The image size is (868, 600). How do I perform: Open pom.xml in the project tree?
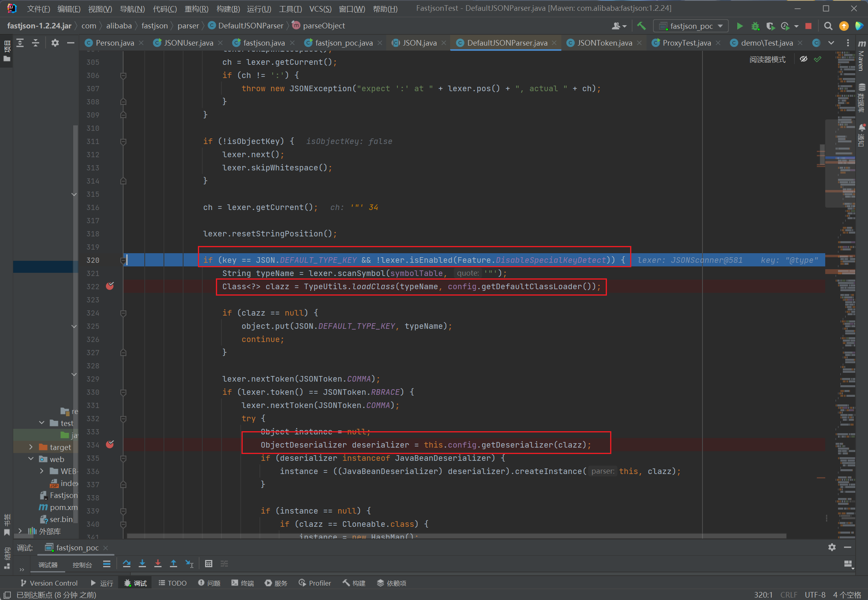click(63, 507)
